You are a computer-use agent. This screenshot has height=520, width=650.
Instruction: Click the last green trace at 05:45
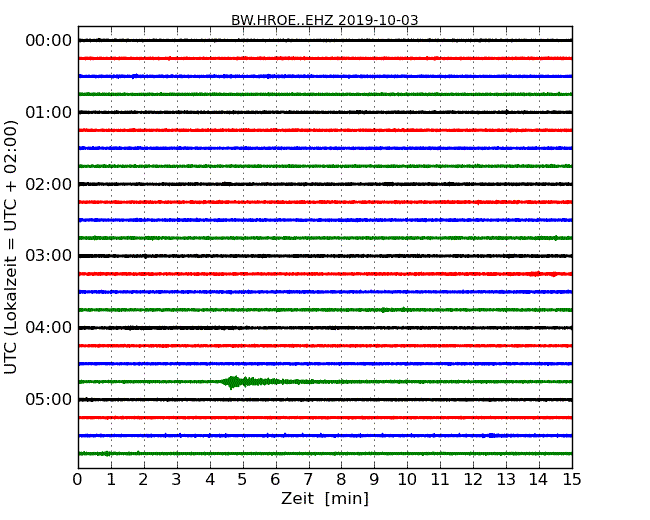[325, 454]
